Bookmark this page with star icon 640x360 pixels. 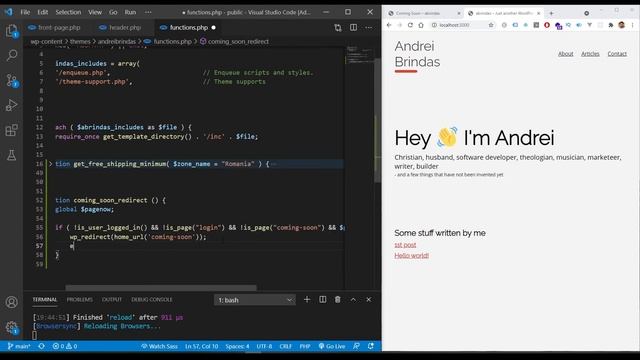tap(491, 25)
